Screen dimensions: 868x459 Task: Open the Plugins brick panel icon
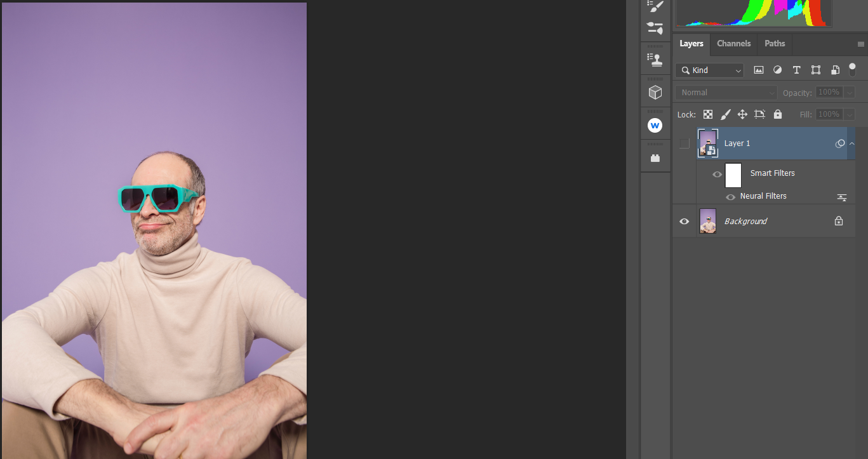[x=655, y=158]
